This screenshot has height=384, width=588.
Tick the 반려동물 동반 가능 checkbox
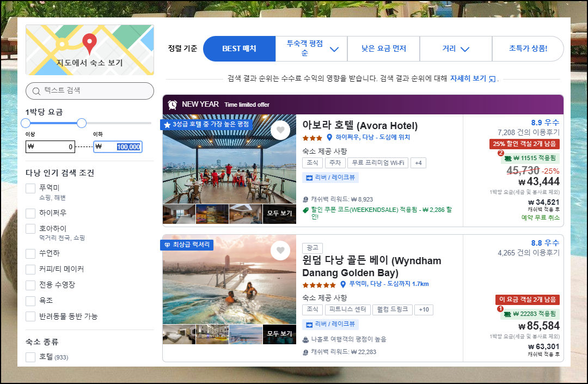(30, 316)
